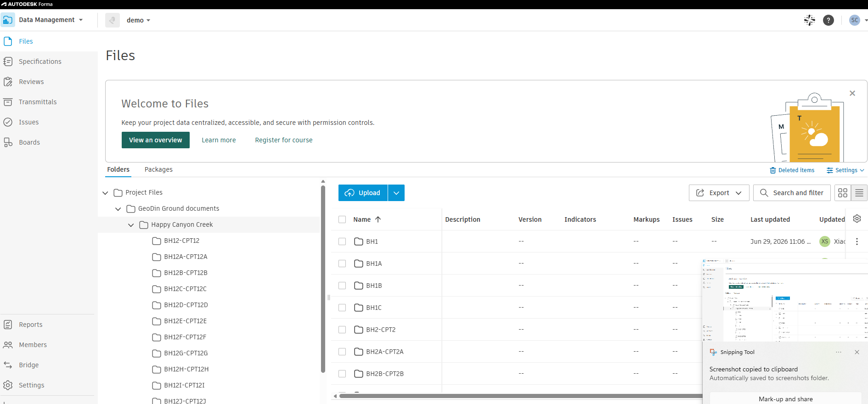The image size is (868, 404).
Task: Open the Files section in sidebar
Action: pyautogui.click(x=26, y=41)
